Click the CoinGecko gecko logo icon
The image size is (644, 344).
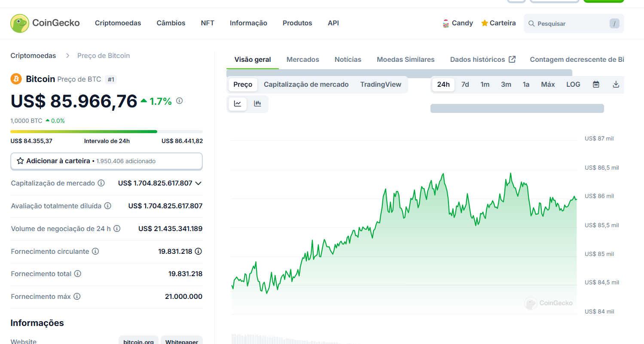pyautogui.click(x=20, y=23)
